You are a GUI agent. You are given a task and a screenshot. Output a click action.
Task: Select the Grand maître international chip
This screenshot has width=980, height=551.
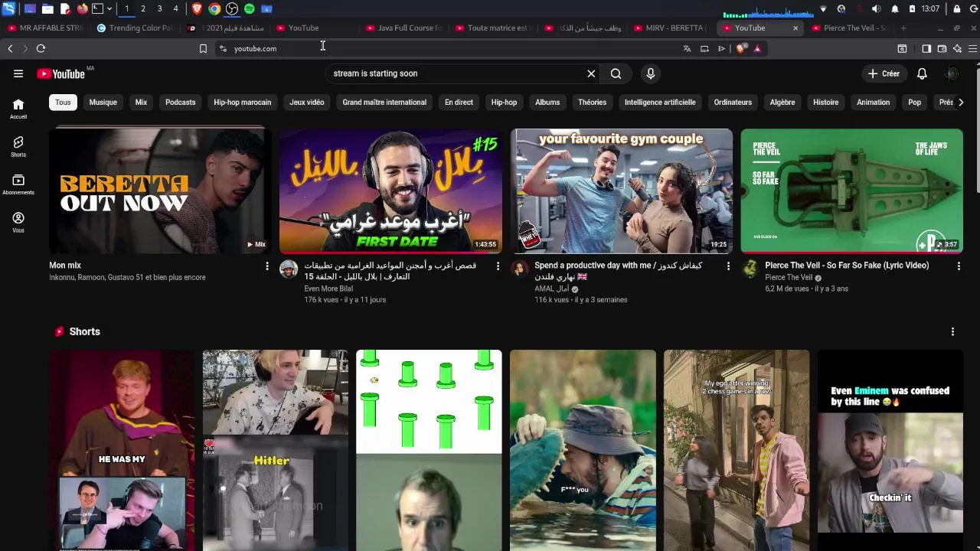[384, 102]
